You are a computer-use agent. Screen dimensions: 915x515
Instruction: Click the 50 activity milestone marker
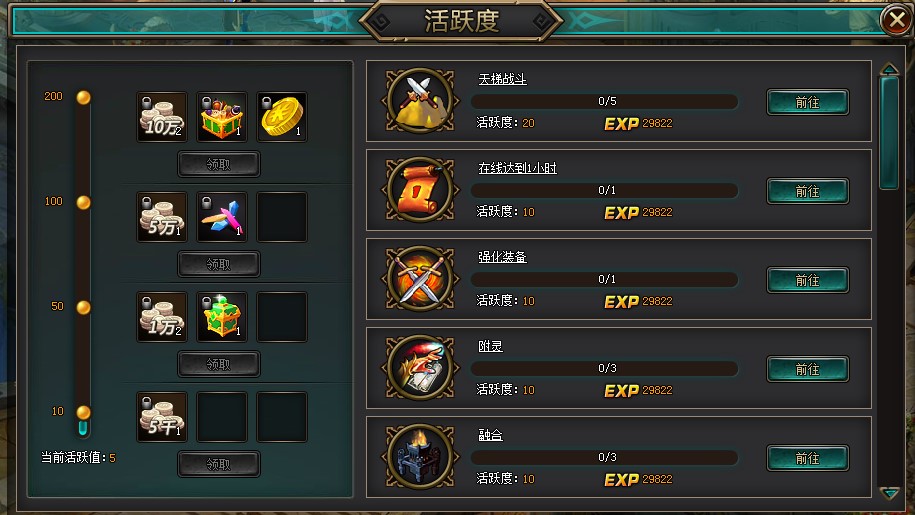(x=83, y=307)
